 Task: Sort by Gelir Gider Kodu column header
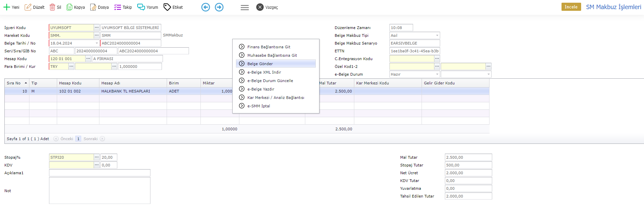point(455,83)
